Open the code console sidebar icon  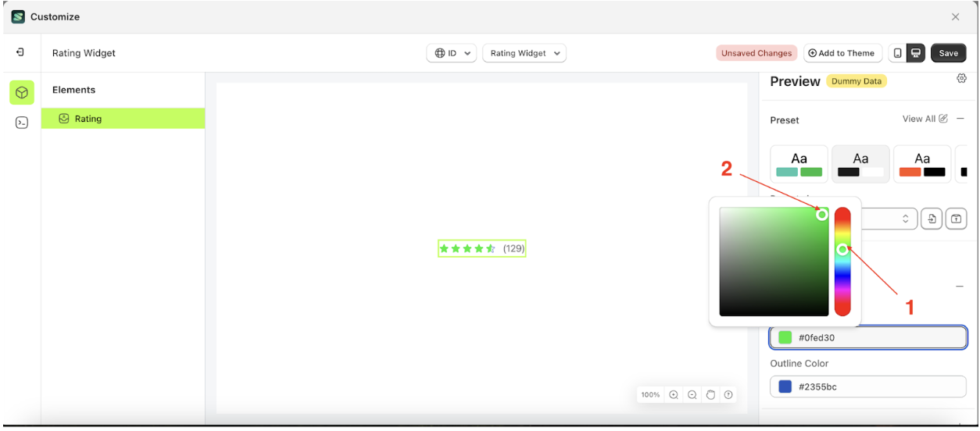pos(22,123)
